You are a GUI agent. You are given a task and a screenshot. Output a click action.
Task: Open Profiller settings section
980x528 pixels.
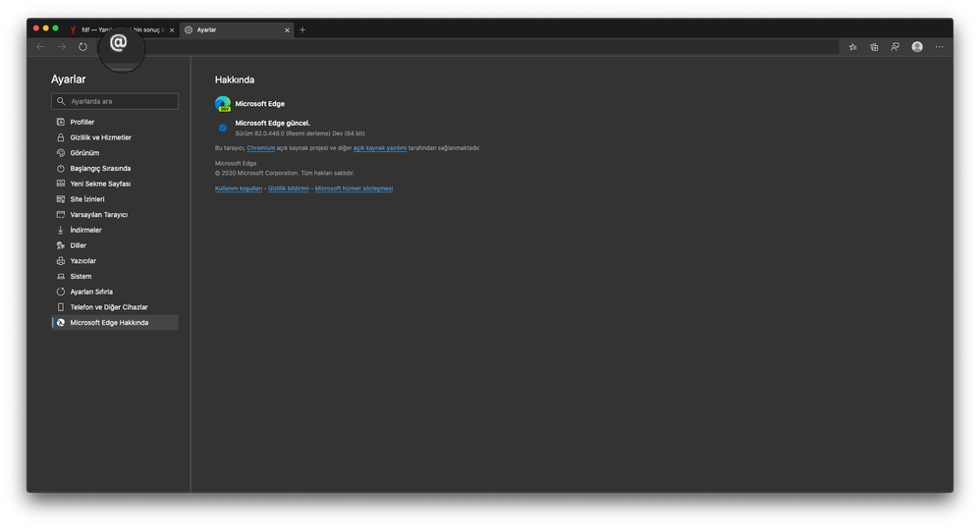point(115,122)
